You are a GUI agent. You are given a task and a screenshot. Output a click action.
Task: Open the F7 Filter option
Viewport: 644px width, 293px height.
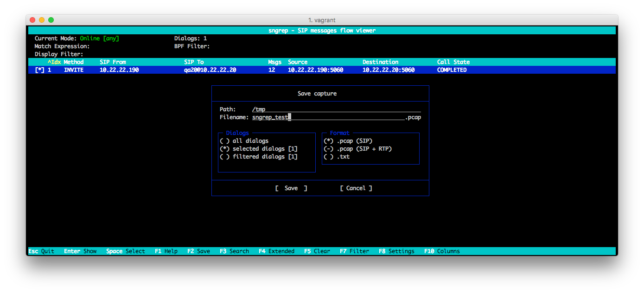354,251
